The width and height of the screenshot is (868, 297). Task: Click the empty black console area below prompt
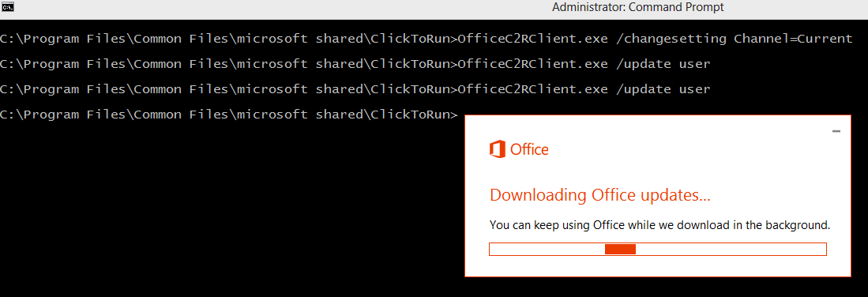221,211
